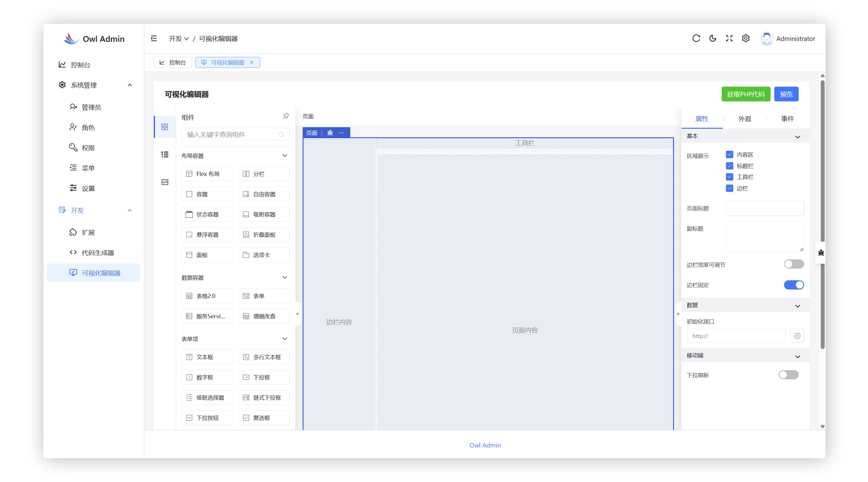This screenshot has width=868, height=482.
Task: Open the API settings icon beside http:// field
Action: (x=797, y=336)
